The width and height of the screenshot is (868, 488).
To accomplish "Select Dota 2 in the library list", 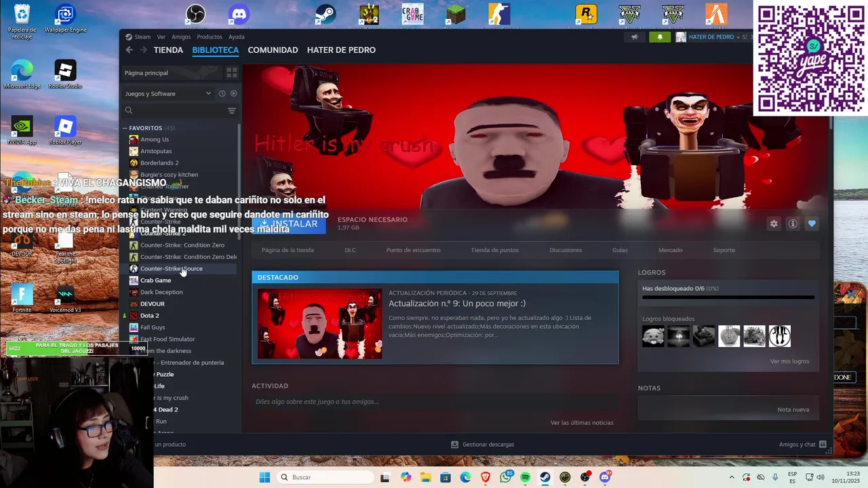I will [149, 316].
